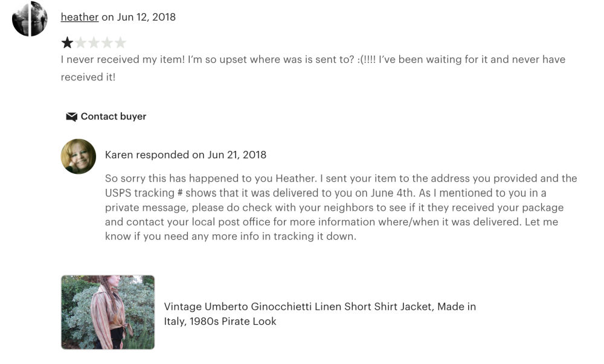Click the name Karen in the response header
The image size is (604, 364).
coord(119,155)
